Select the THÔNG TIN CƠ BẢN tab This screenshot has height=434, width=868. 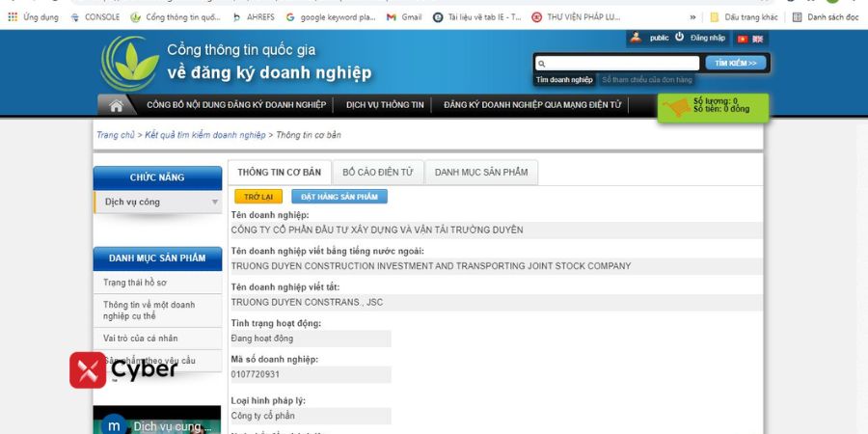click(279, 173)
